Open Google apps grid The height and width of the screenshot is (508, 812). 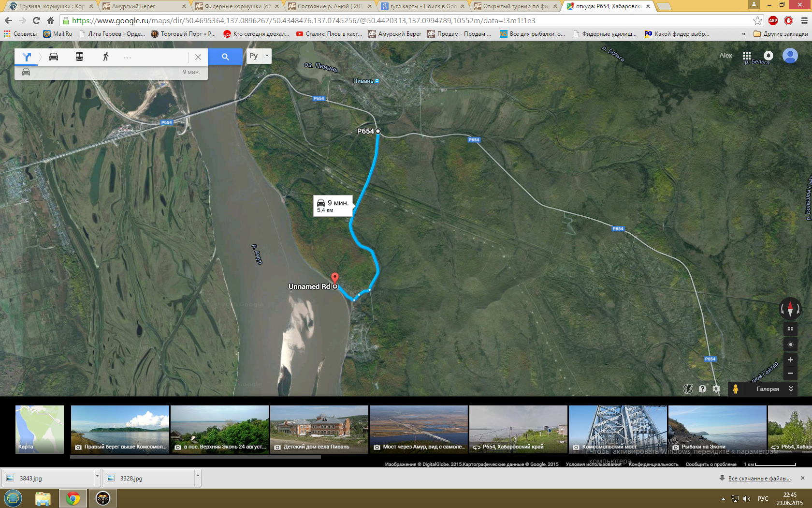747,56
